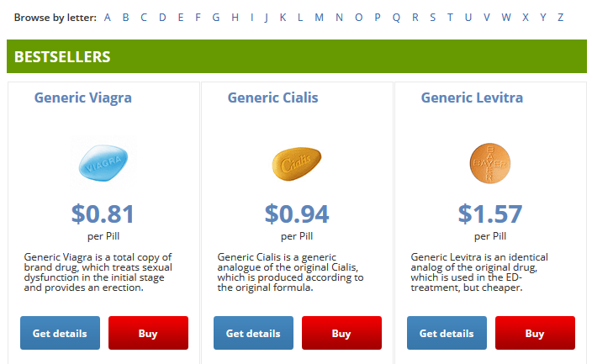The width and height of the screenshot is (592, 364).
Task: Click the blue Viagra pill image
Action: 103,163
